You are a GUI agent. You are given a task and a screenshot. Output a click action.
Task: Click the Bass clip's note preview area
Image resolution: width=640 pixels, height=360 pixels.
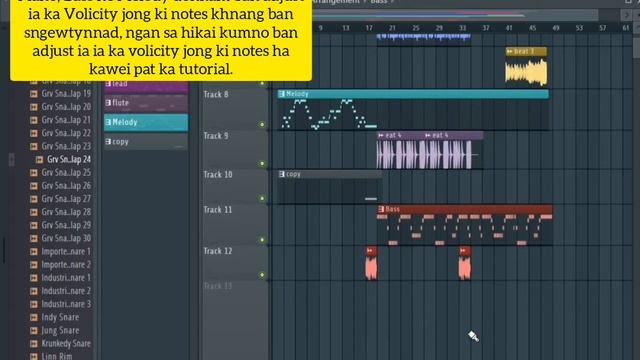coord(464,229)
